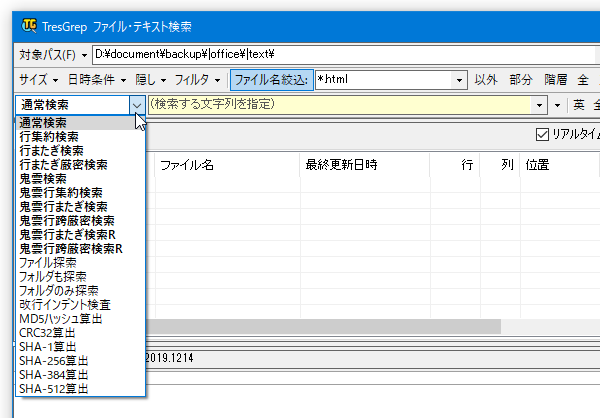Select 行集約検索 from the list
The image size is (600, 418).
[x=80, y=137]
